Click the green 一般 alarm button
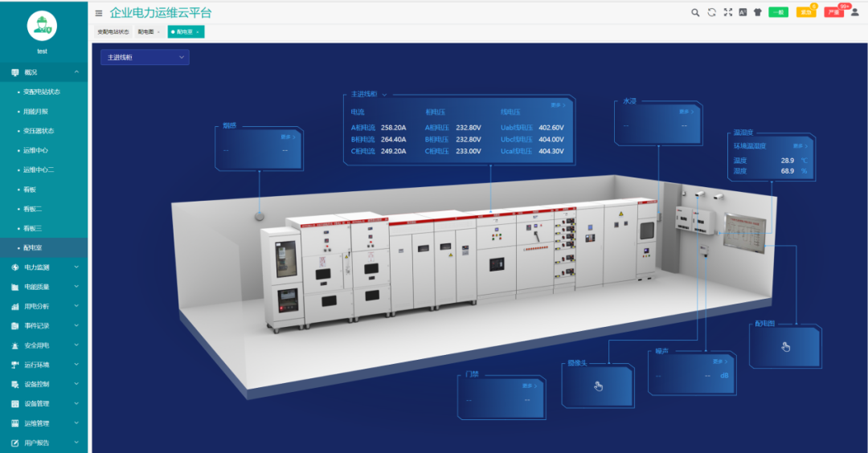868x453 pixels. coord(778,12)
